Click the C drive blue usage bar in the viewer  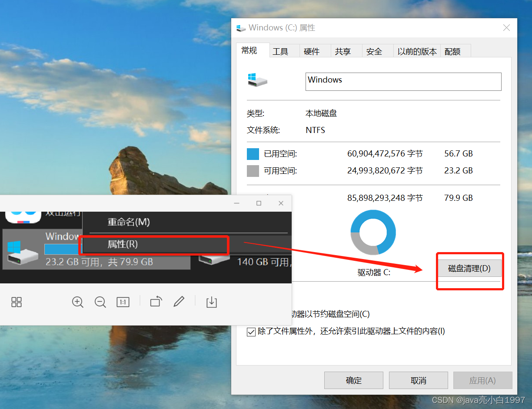(x=62, y=249)
